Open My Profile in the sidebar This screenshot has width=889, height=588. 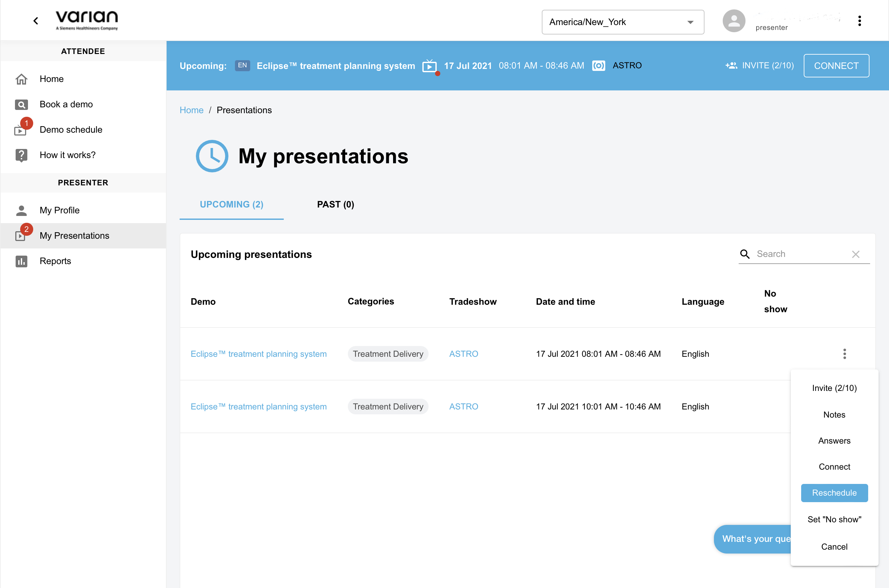point(83,210)
